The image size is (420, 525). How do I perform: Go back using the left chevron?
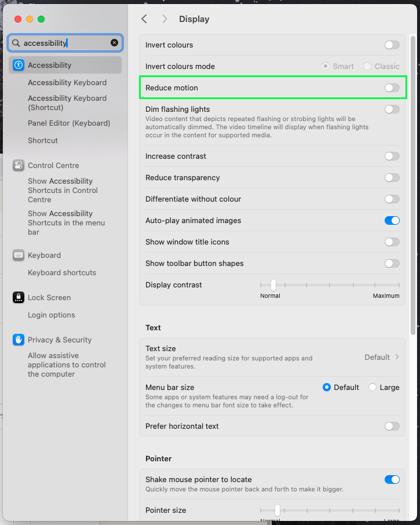tap(144, 19)
